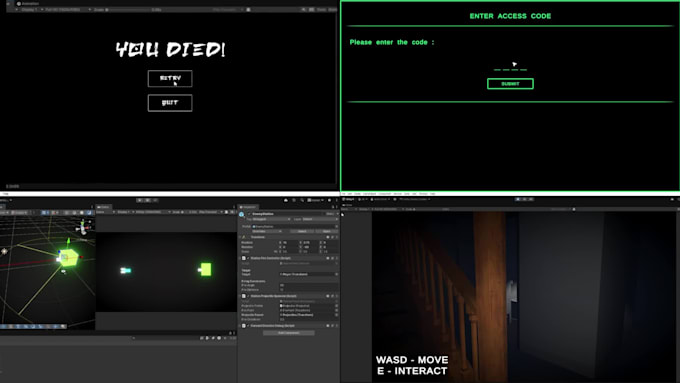
Task: Click the Scene view orientation gizmo
Action: pyautogui.click(x=83, y=227)
